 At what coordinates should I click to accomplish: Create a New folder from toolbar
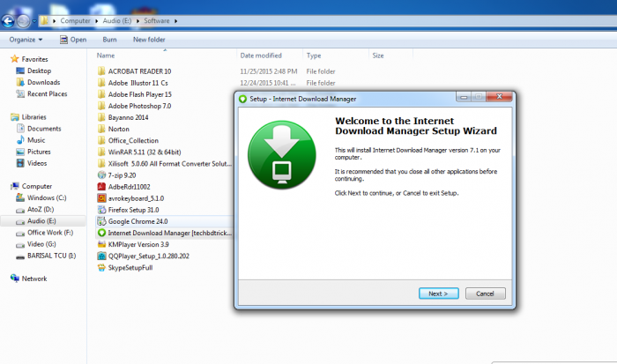149,40
